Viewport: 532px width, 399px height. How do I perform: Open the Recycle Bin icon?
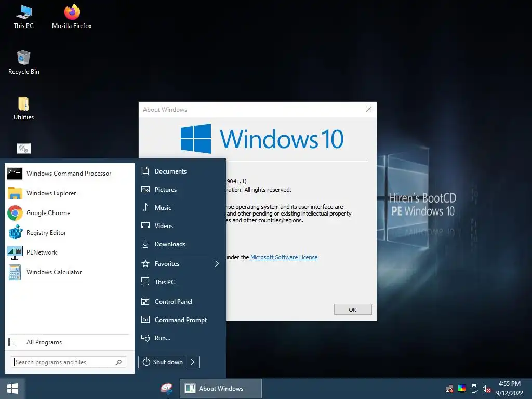[x=23, y=62]
